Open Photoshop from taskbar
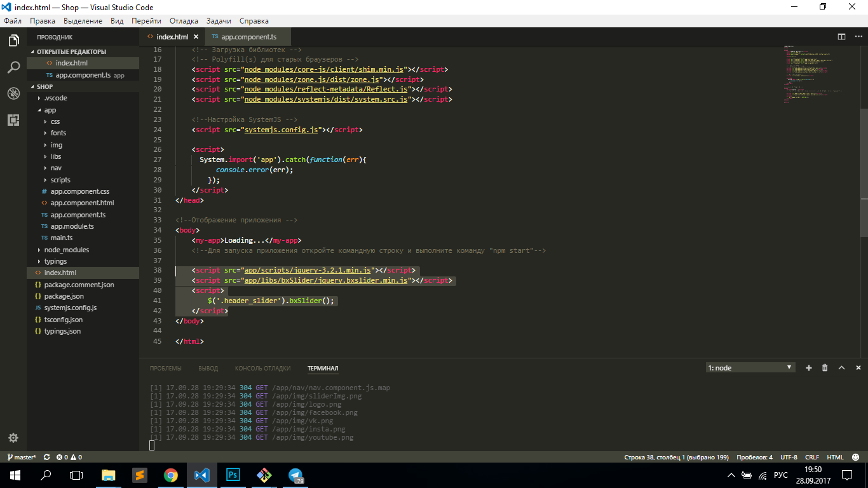 click(x=233, y=475)
